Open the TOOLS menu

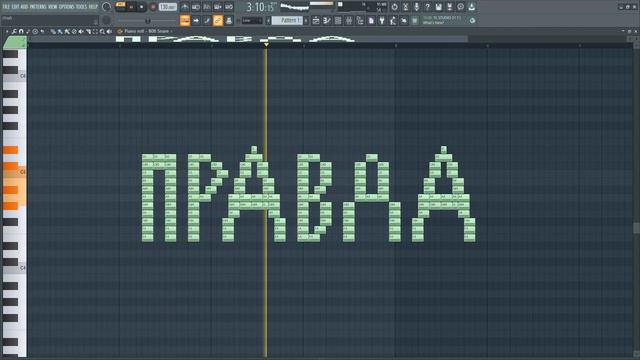[82, 7]
